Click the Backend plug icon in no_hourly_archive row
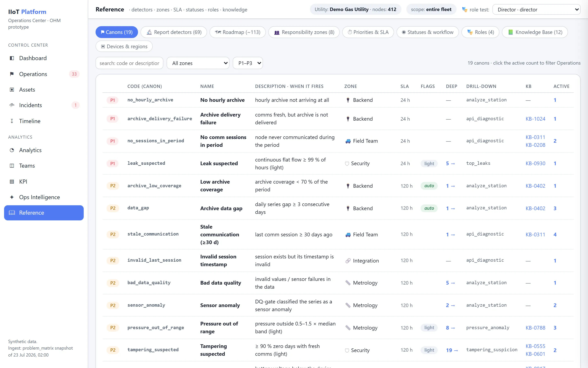This screenshot has height=368, width=588. point(348,100)
